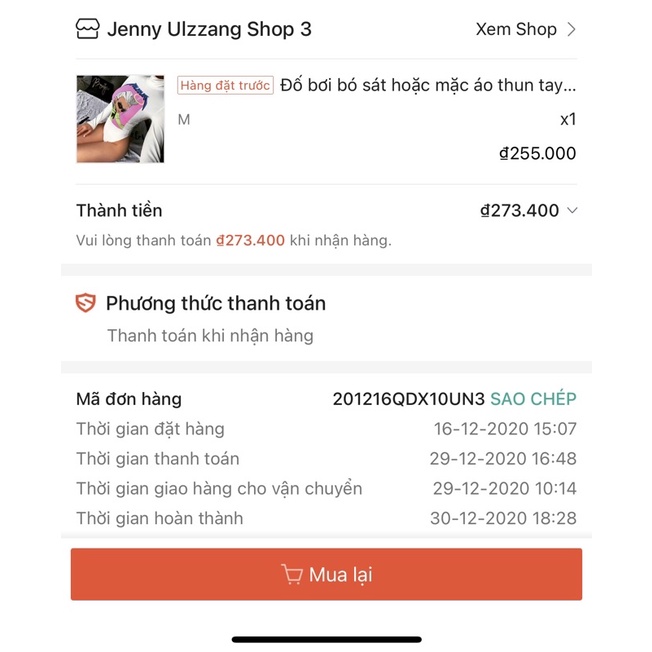
Task: Tap the right chevron next to Xem Shop
Action: [572, 29]
